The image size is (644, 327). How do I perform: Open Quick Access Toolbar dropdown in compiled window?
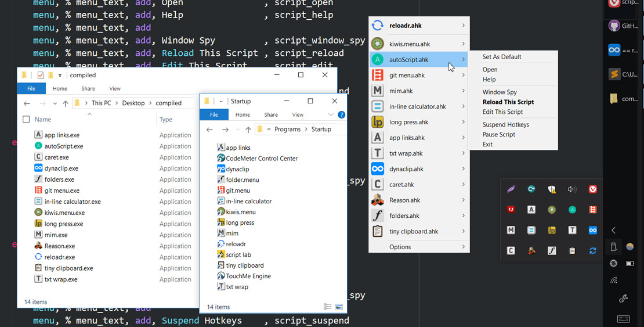[60, 76]
